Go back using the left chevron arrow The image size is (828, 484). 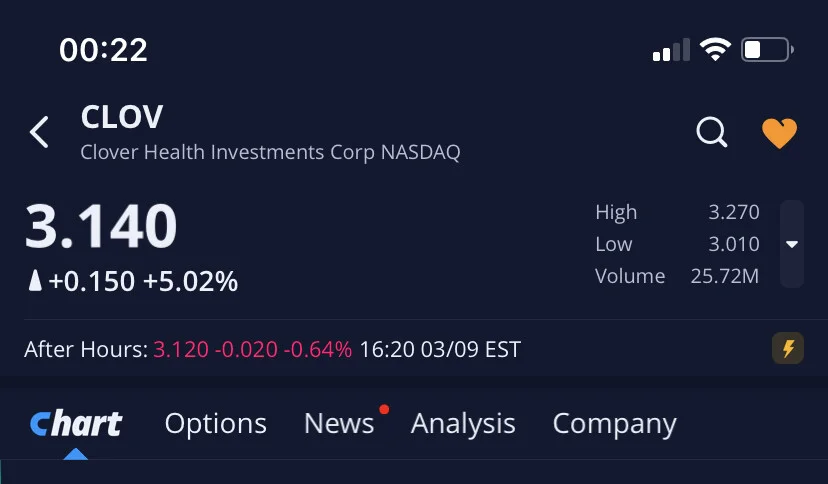point(39,132)
